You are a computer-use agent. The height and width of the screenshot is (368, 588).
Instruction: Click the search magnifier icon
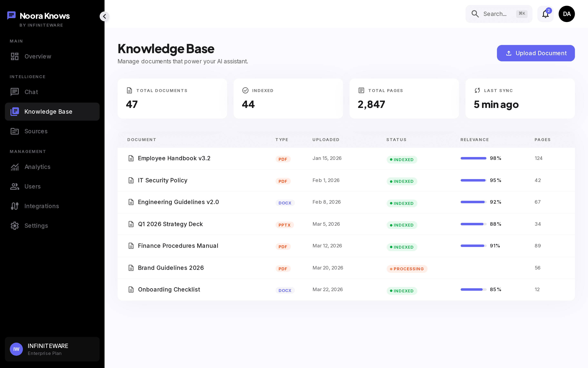point(475,14)
